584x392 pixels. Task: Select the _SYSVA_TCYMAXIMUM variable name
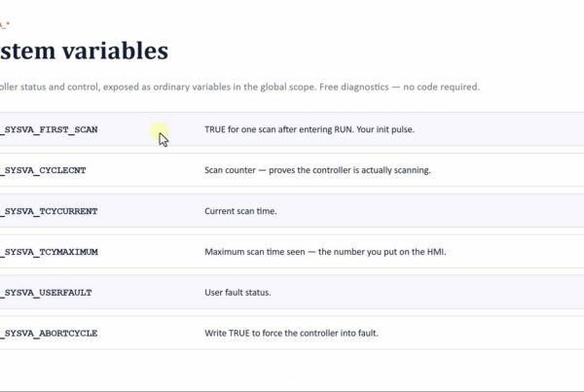point(49,252)
